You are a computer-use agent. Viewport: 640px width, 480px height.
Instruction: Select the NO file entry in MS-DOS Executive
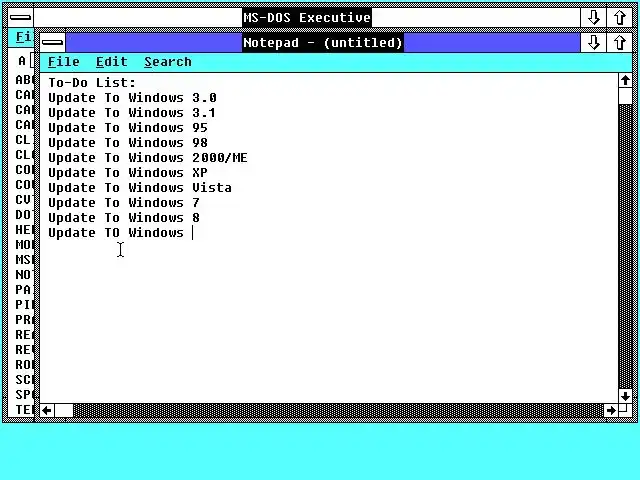tap(24, 275)
